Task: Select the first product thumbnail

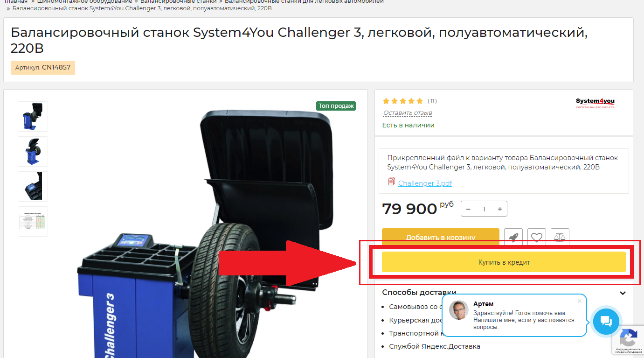Action: (33, 117)
